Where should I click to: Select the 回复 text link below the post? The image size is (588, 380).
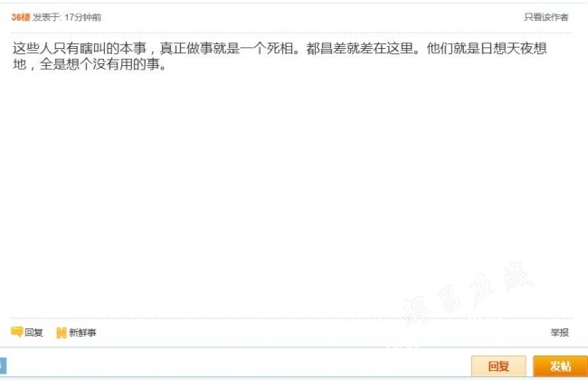point(33,332)
